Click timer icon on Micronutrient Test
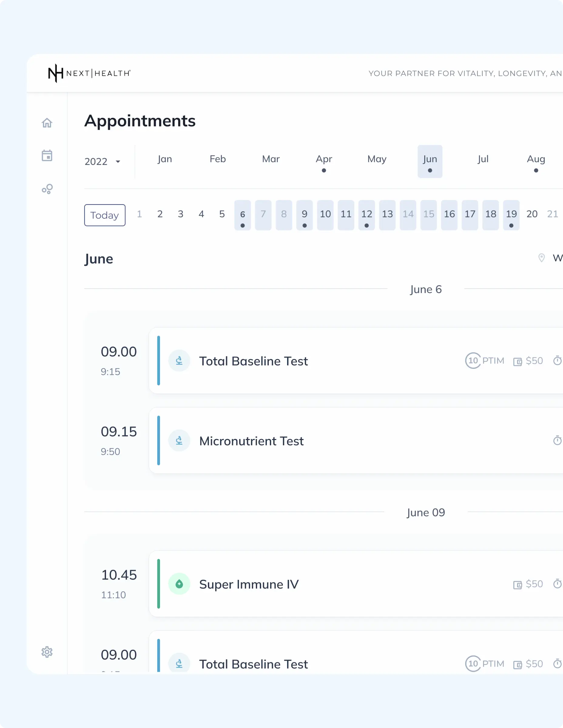563x728 pixels. (x=558, y=440)
